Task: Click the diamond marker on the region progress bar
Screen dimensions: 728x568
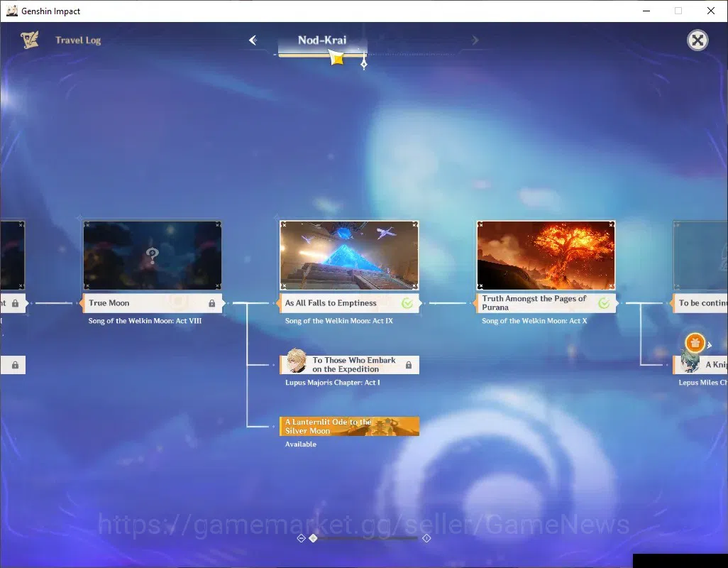Action: point(364,64)
